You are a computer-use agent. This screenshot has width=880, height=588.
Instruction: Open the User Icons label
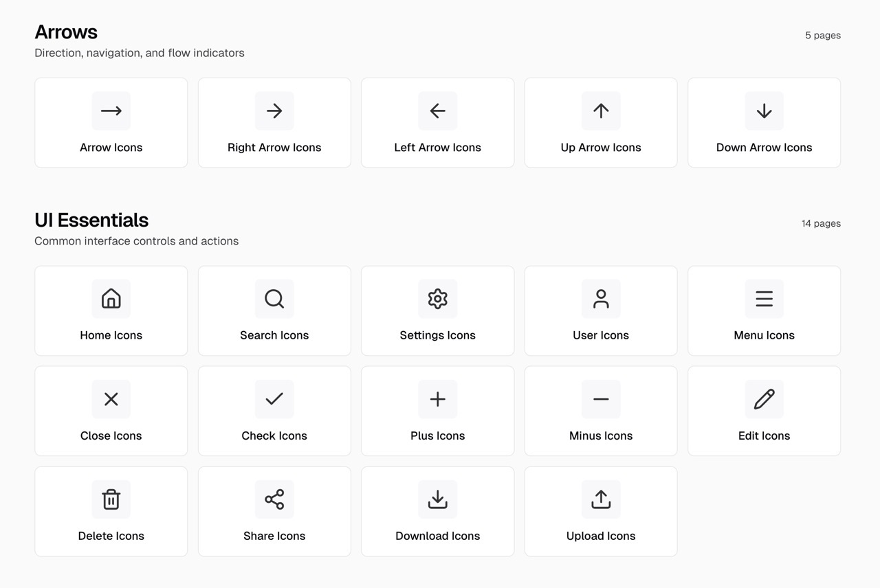tap(601, 335)
